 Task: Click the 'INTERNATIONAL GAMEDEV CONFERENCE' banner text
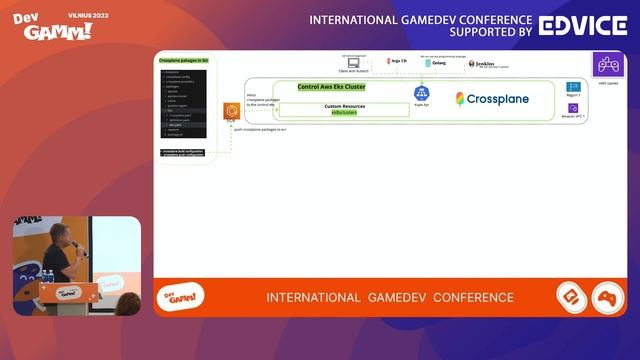pyautogui.click(x=390, y=298)
